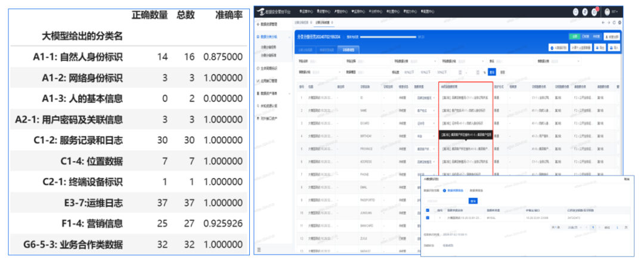This screenshot has width=644, height=263.
Task: Click the blue 查询 button in AI dialog
Action: pyautogui.click(x=473, y=201)
